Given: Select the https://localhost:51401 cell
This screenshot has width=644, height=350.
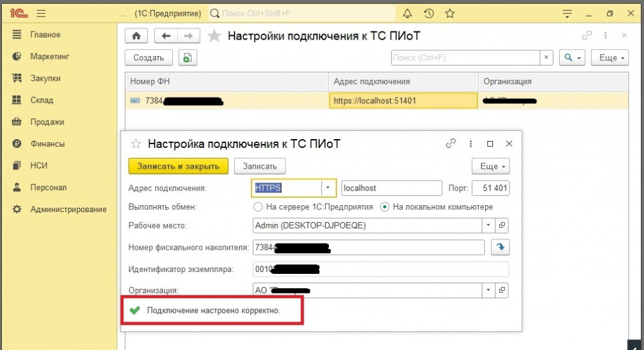Looking at the screenshot, I should click(x=403, y=100).
